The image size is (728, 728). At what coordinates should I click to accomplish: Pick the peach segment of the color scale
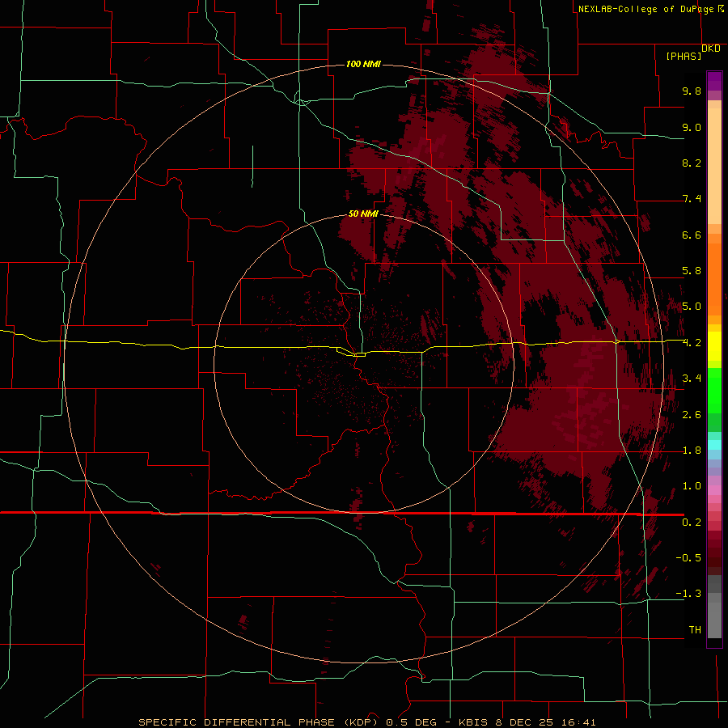pos(714,166)
